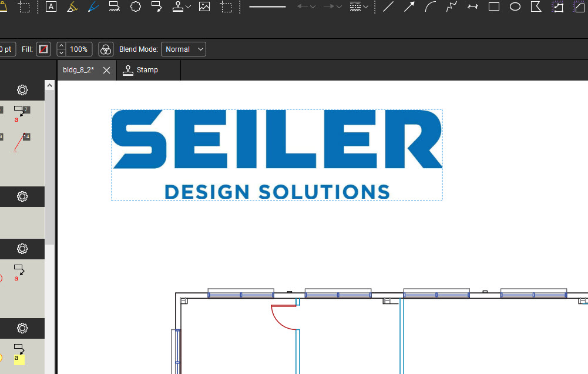Select the Rectangle tool

click(494, 6)
